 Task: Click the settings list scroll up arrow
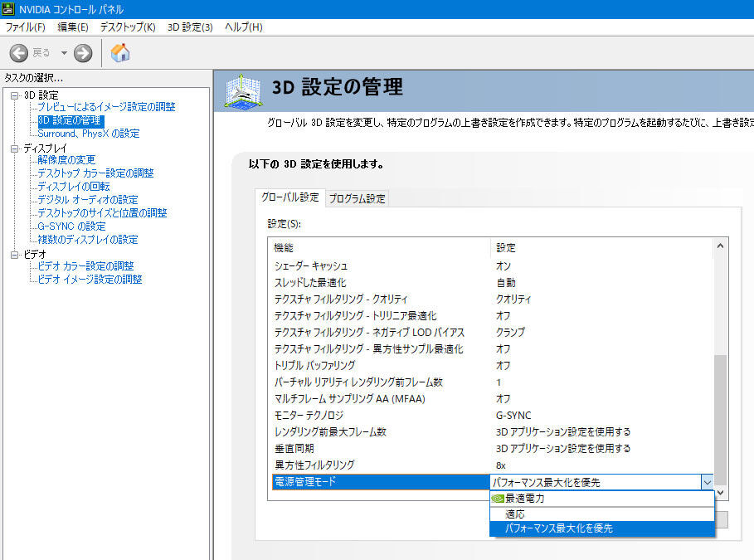pyautogui.click(x=720, y=246)
